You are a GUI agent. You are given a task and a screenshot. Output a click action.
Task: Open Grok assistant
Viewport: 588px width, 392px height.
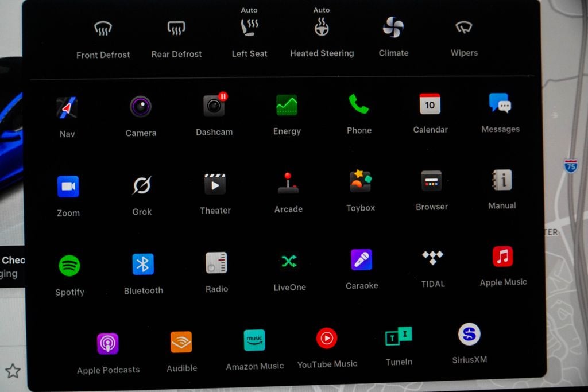pyautogui.click(x=142, y=186)
